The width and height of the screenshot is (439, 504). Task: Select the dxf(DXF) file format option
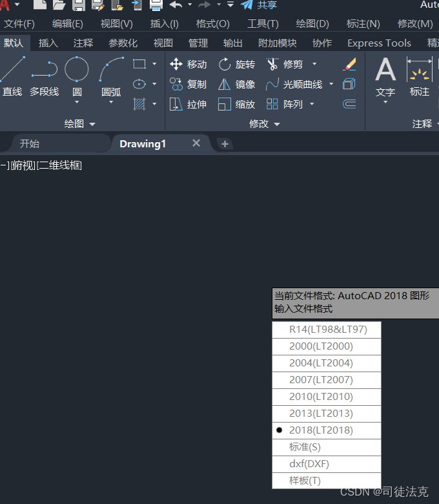point(327,464)
